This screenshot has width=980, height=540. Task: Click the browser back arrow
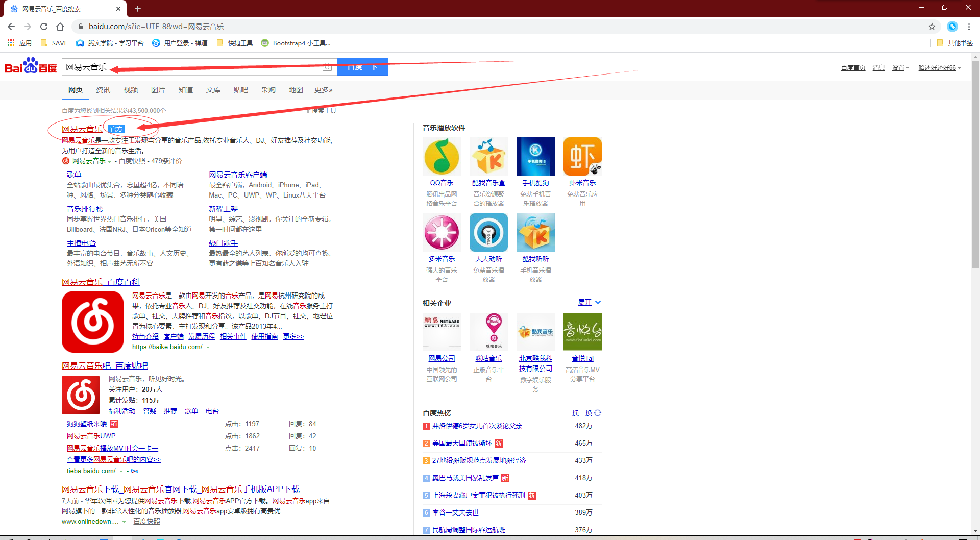[11, 27]
